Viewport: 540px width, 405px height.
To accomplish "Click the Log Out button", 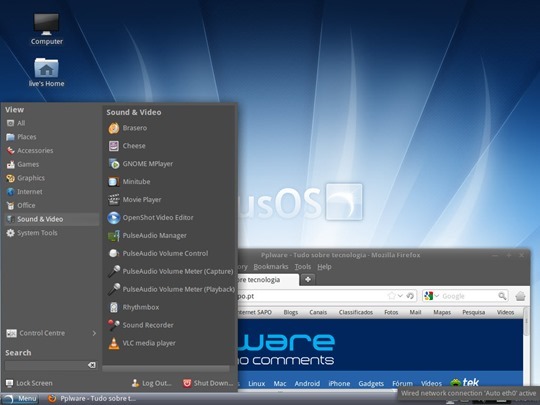I will pyautogui.click(x=152, y=383).
